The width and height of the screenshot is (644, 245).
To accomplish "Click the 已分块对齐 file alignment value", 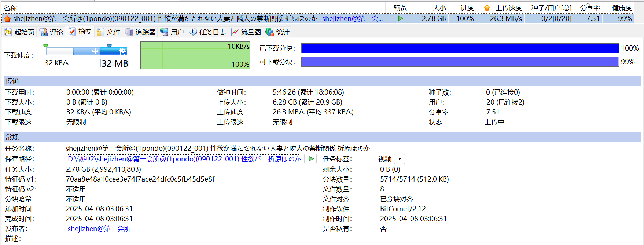I will coord(397,199).
